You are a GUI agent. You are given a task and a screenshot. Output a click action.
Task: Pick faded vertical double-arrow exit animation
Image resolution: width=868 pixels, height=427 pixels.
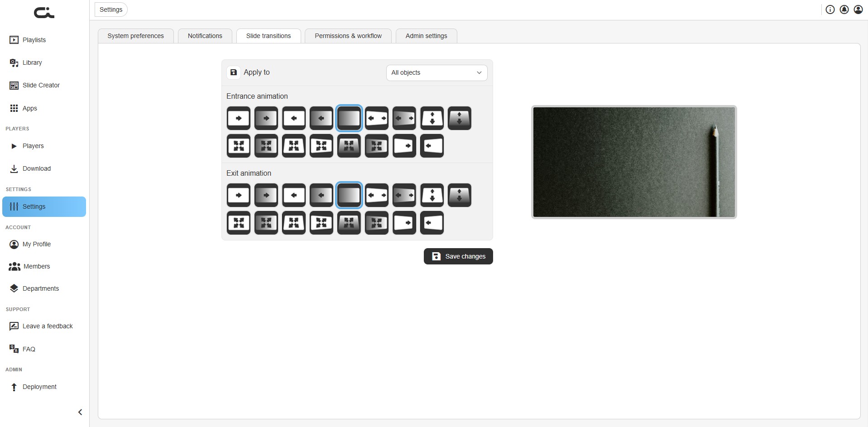460,195
